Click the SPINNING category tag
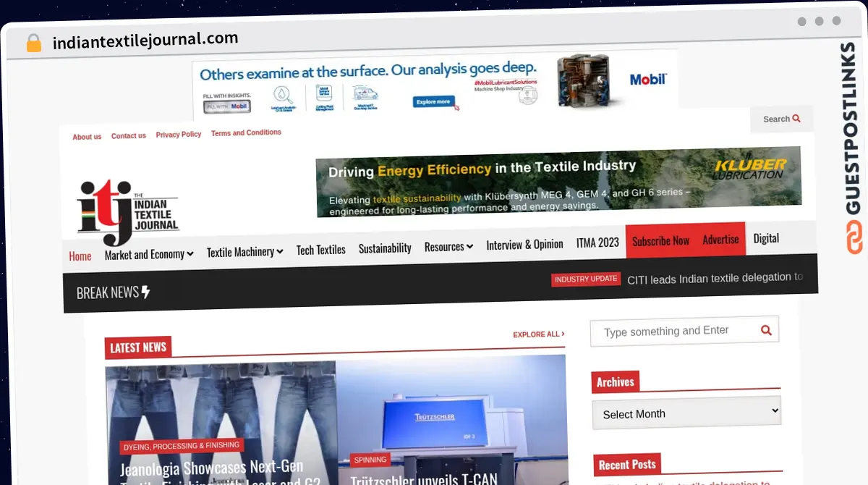Viewport: 868px width, 485px height. (370, 460)
